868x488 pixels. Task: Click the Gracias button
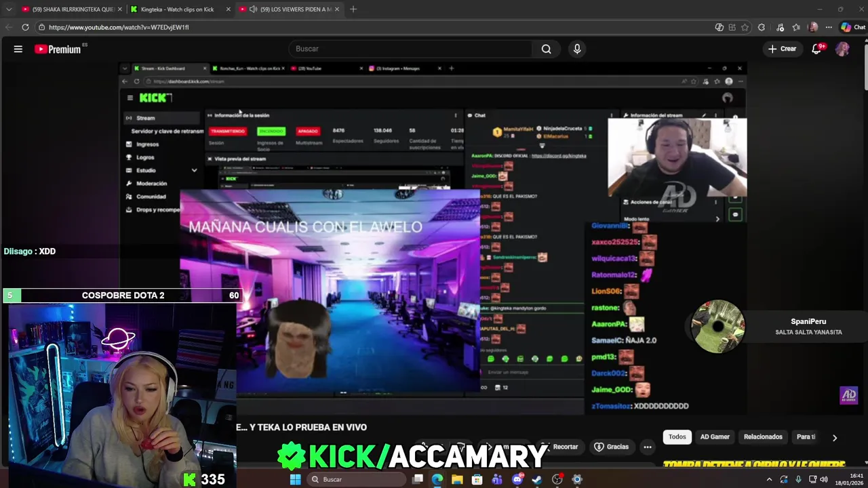coord(611,447)
